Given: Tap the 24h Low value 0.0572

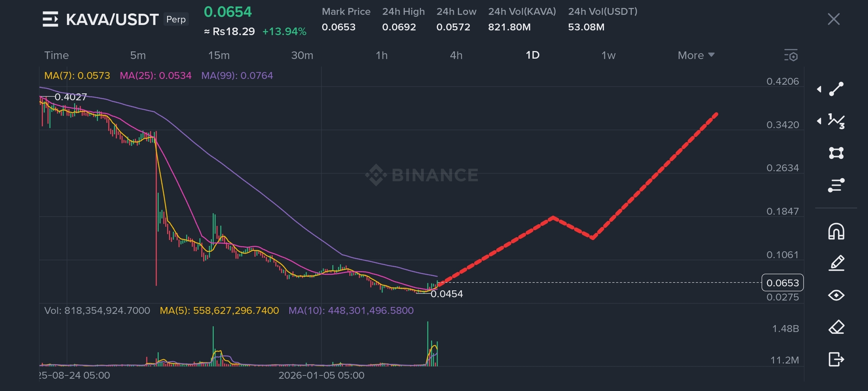Looking at the screenshot, I should click(x=453, y=27).
